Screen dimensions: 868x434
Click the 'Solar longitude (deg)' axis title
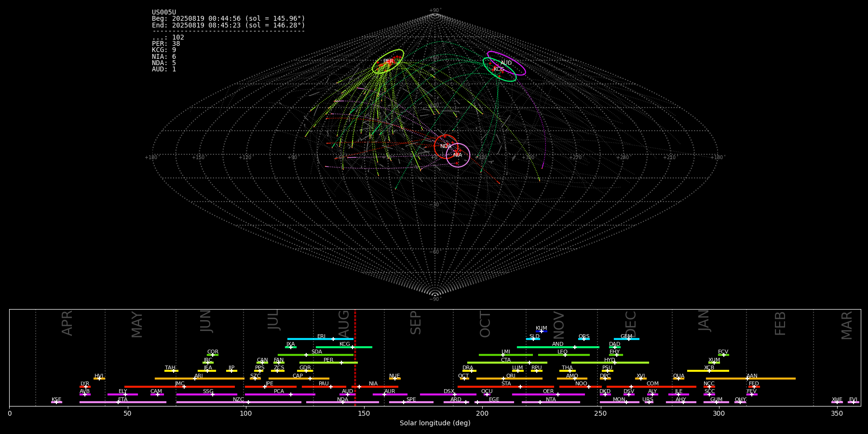(x=435, y=423)
